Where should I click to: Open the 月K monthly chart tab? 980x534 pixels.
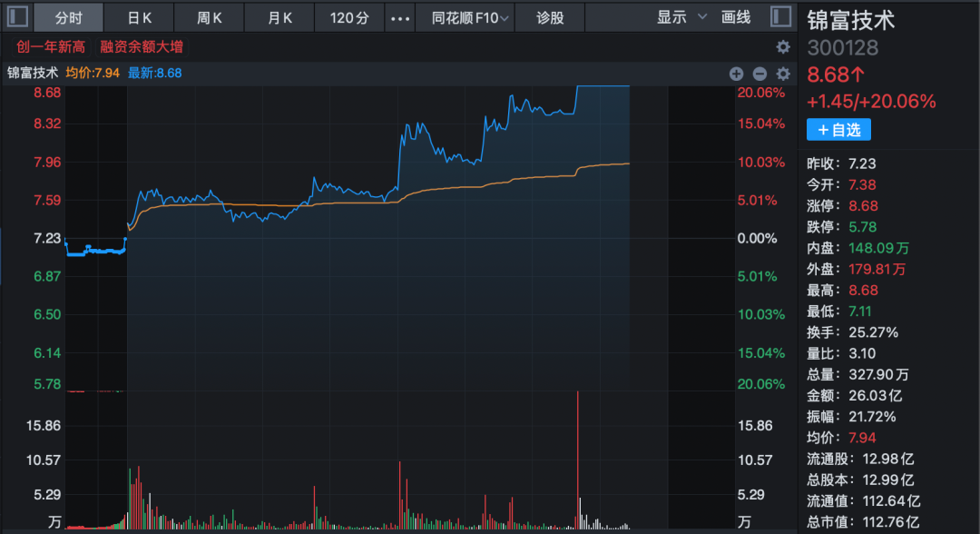(x=280, y=17)
